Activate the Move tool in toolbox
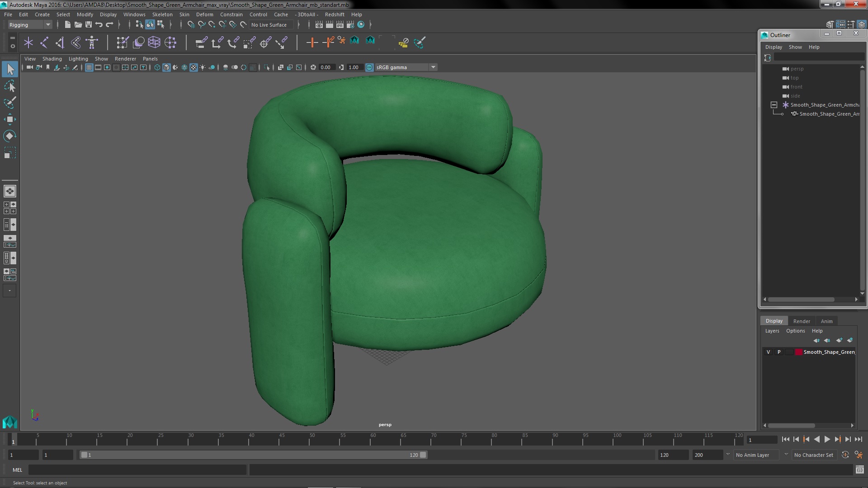The height and width of the screenshot is (488, 868). point(10,119)
